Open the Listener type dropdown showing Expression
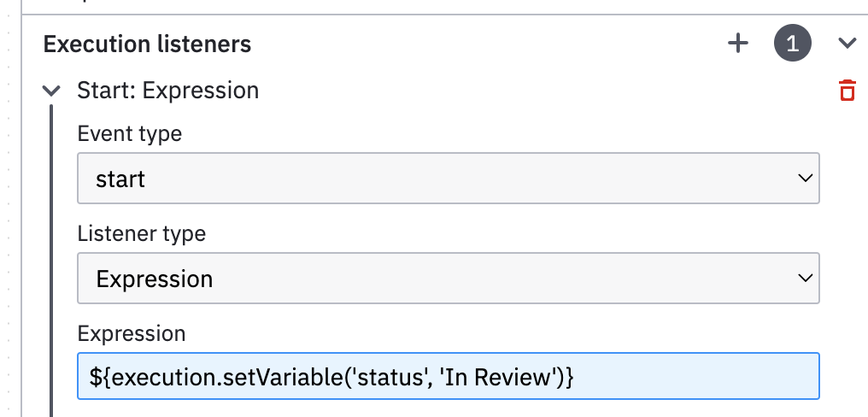The image size is (868, 417). (x=449, y=278)
